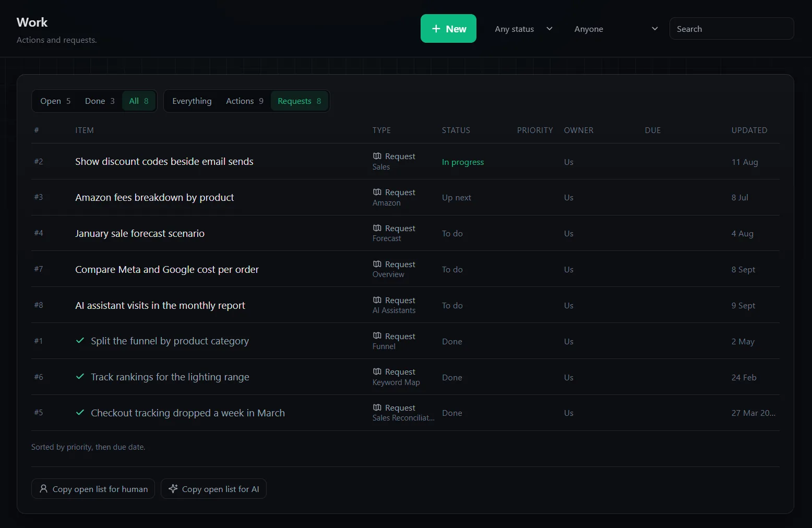This screenshot has width=812, height=528.
Task: Click the plus icon on the New button
Action: 436,29
